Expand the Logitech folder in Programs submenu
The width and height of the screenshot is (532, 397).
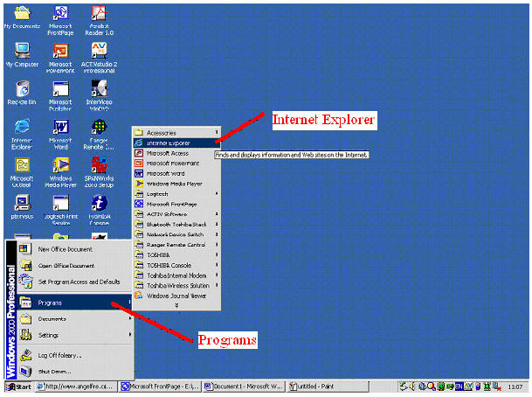176,194
